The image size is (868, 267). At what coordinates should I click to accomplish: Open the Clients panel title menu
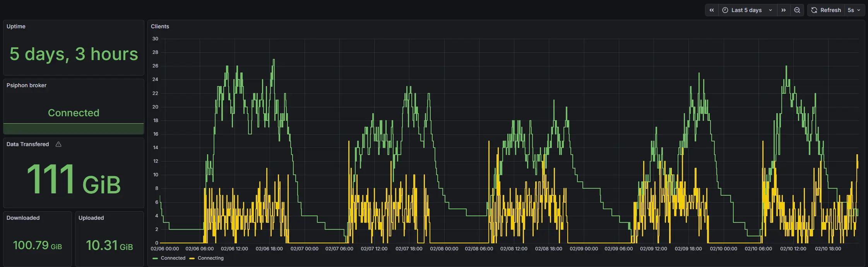tap(160, 26)
